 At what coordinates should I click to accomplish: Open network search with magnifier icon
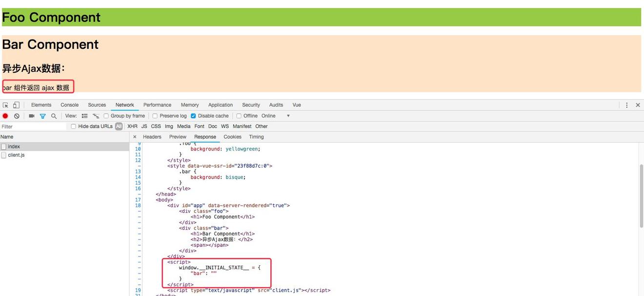coord(54,116)
